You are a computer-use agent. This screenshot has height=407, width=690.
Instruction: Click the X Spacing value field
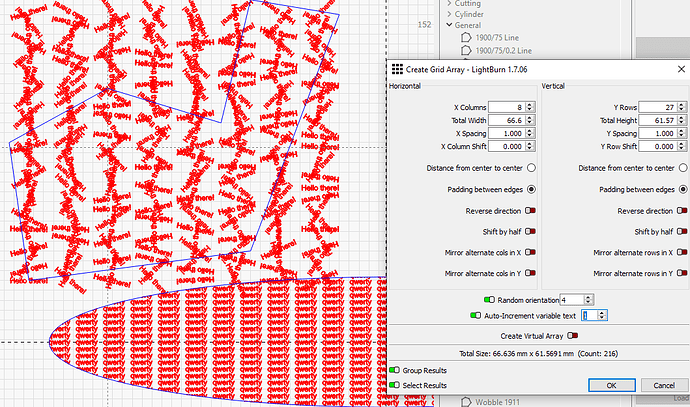tap(507, 133)
